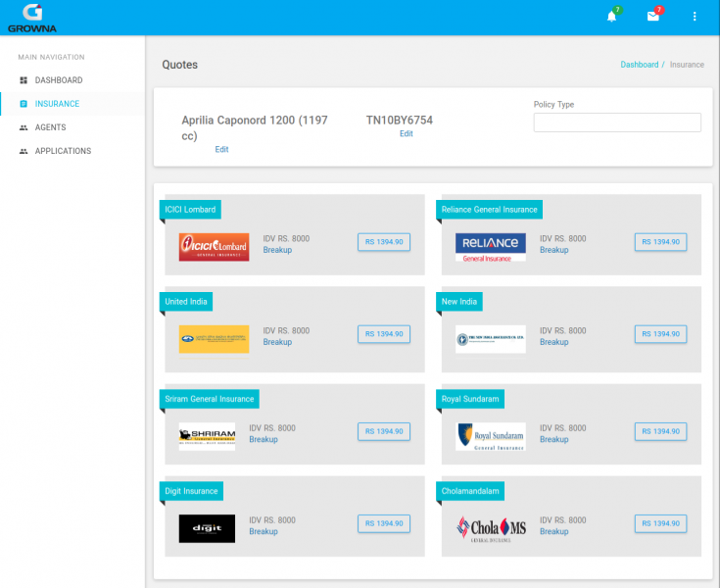Open Sriram General Insurance Breakup link

[264, 440]
